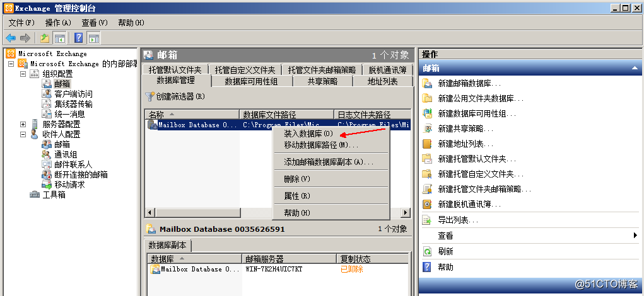Click the green 刷新 refresh icon
The width and height of the screenshot is (644, 296).
pos(428,251)
